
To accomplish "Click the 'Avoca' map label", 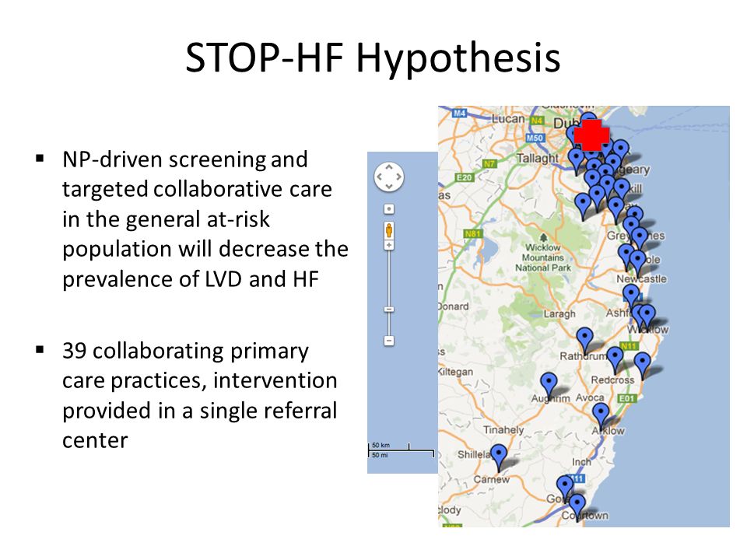I will 590,397.
